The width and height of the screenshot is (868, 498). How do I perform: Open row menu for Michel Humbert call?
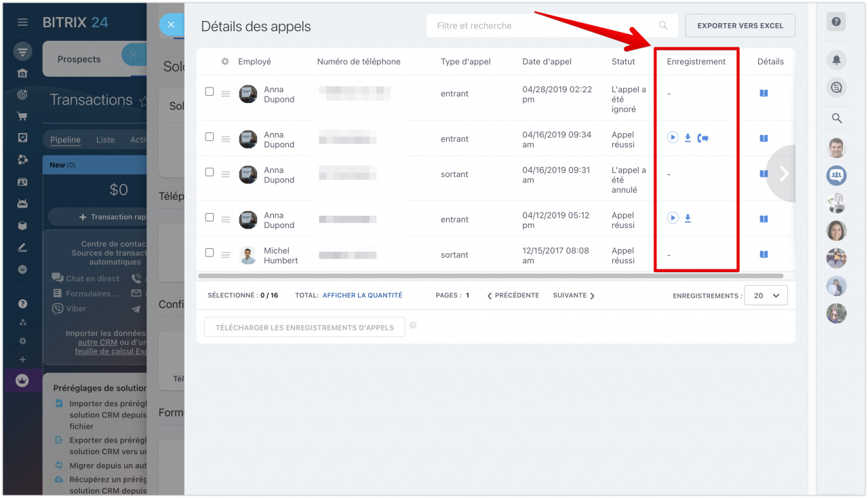tap(226, 255)
